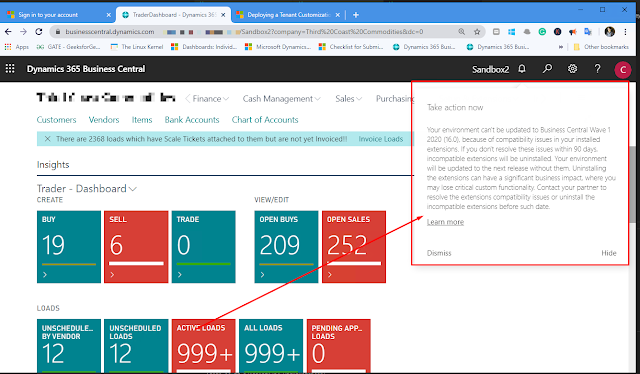The width and height of the screenshot is (640, 374).
Task: Bookmark this page with the star icon
Action: pos(477,31)
